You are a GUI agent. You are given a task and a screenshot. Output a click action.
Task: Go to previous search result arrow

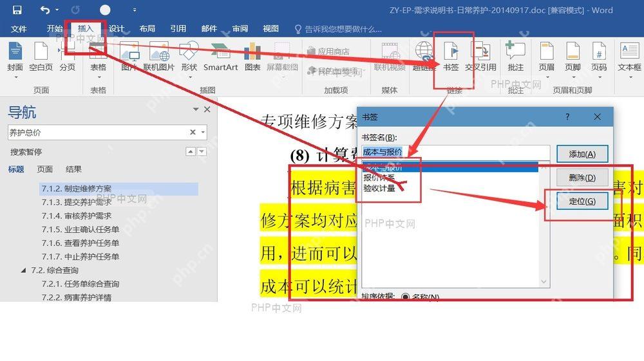pos(191,152)
